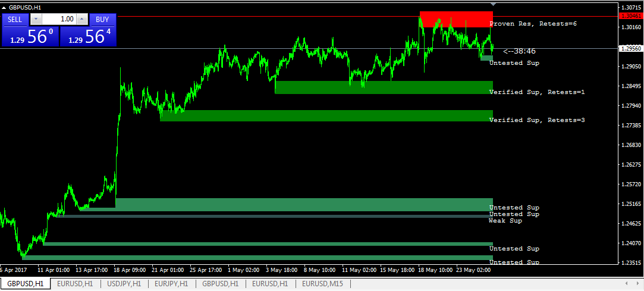Increase trade volume with the up arrow
Screen dimensions: 644x291
(83, 19)
